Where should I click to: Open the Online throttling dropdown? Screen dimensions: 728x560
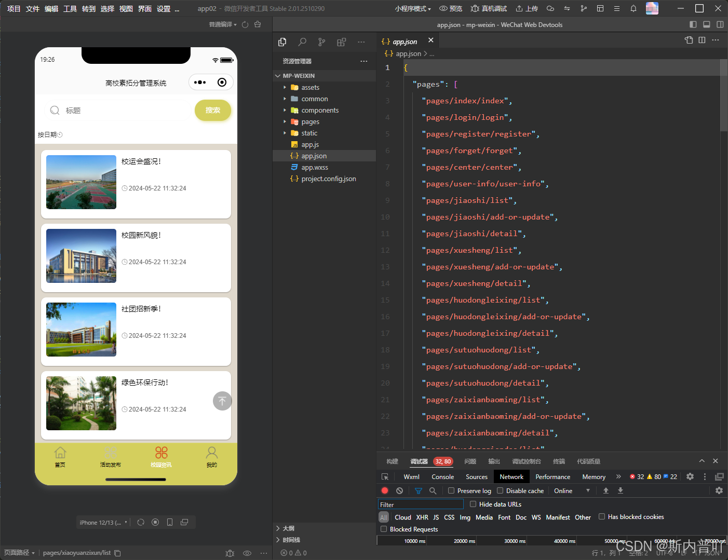pos(572,490)
